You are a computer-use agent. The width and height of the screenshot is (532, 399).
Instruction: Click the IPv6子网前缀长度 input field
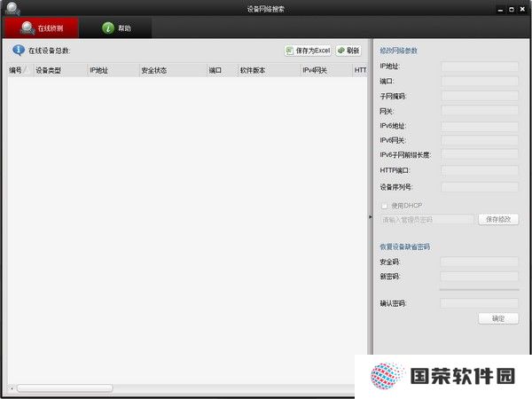pos(480,154)
